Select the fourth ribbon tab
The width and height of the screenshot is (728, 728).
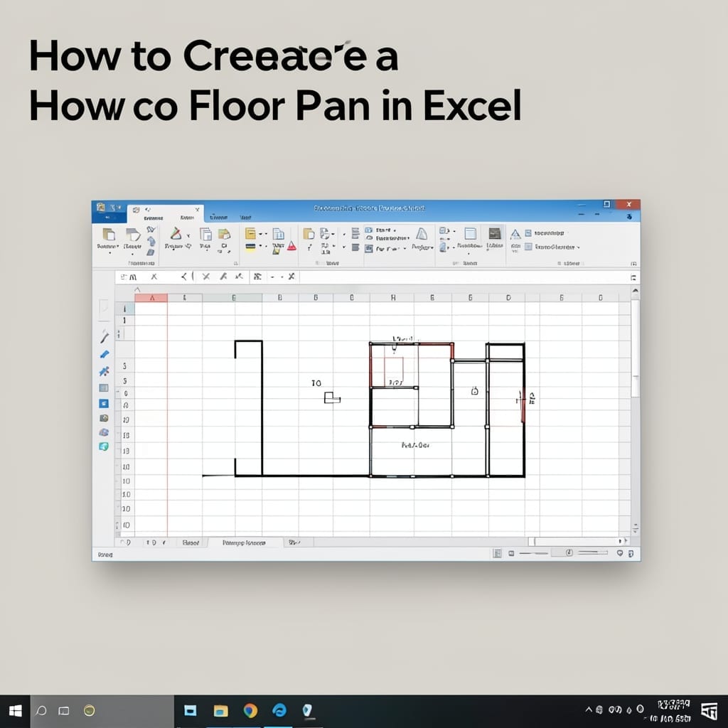pos(245,218)
